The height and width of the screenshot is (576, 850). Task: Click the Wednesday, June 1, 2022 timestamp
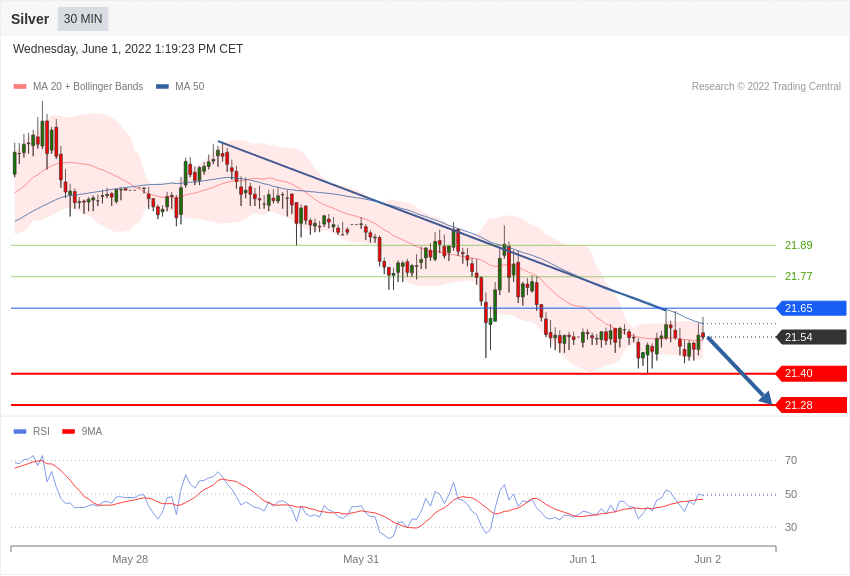tap(128, 49)
